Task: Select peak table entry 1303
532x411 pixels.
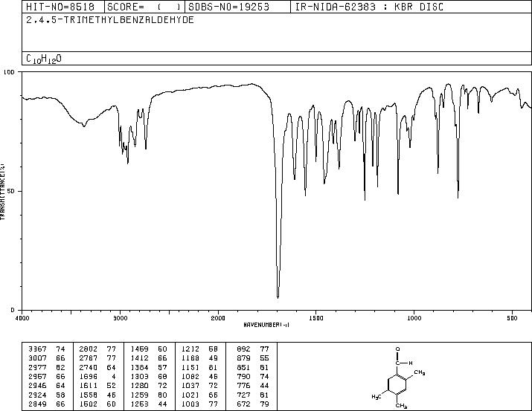Action: click(139, 376)
